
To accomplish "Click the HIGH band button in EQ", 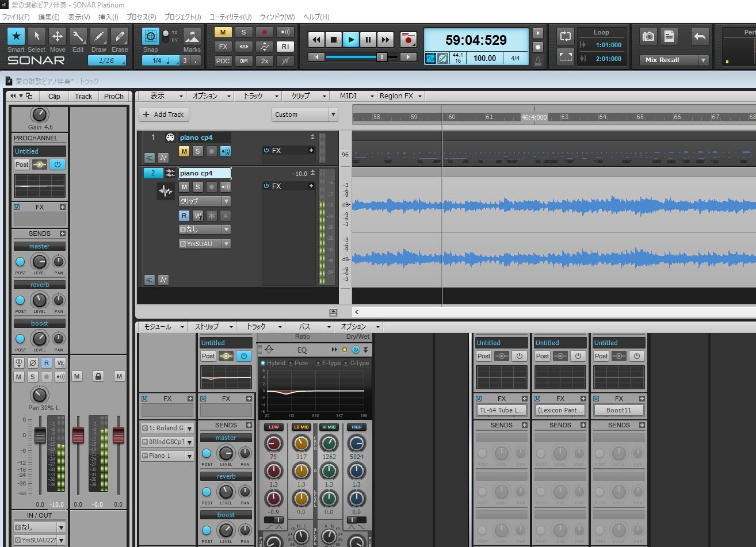I will point(357,427).
